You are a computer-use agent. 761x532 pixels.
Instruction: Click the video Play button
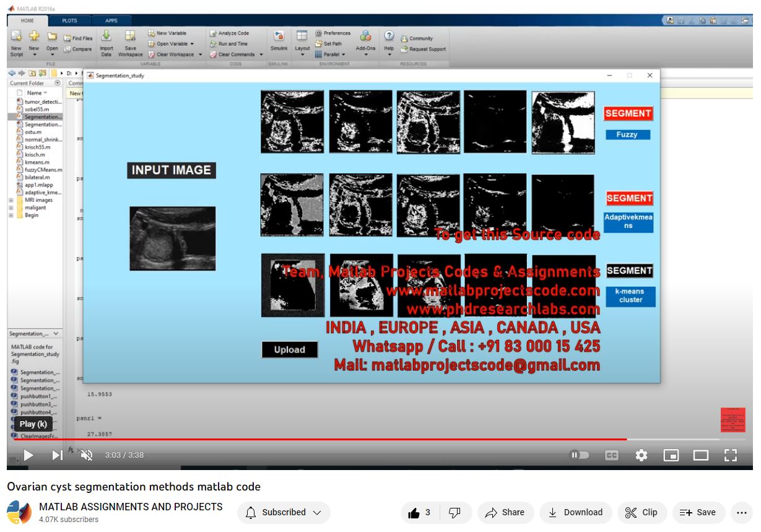[x=28, y=455]
